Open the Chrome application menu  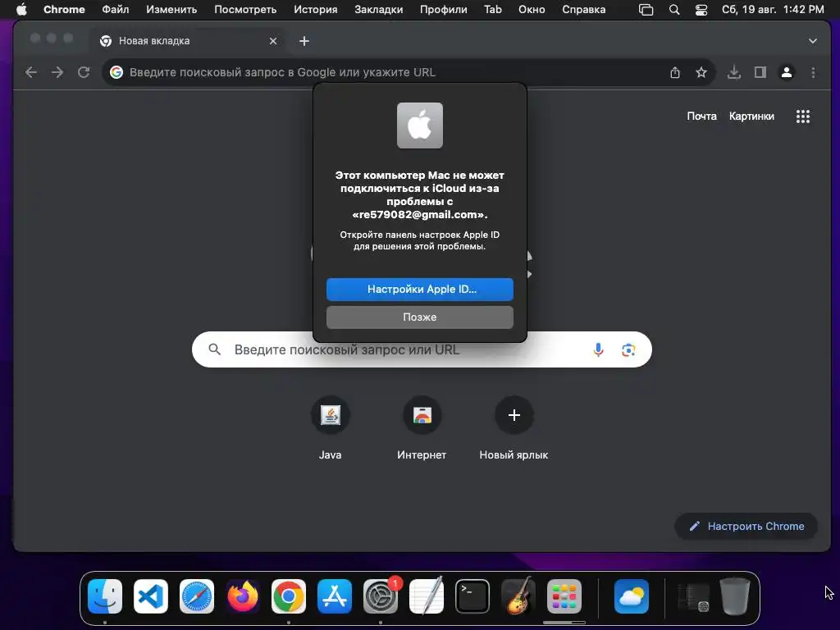pyautogui.click(x=64, y=10)
